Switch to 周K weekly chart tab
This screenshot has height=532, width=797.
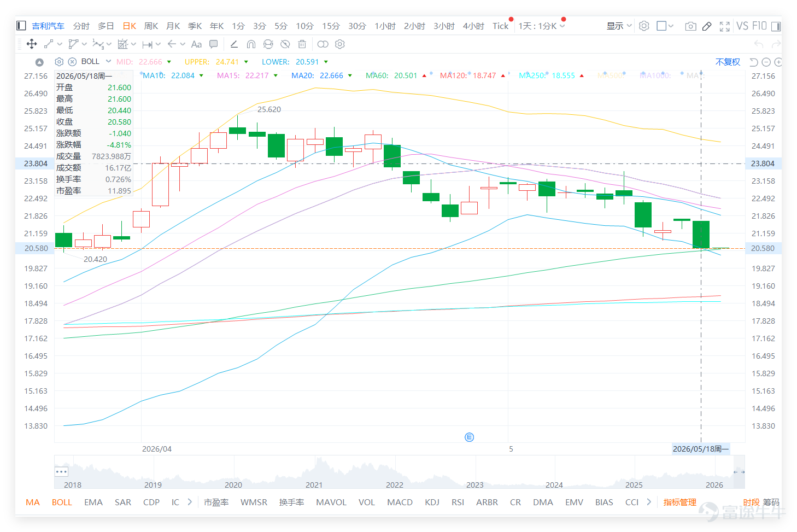tap(151, 26)
